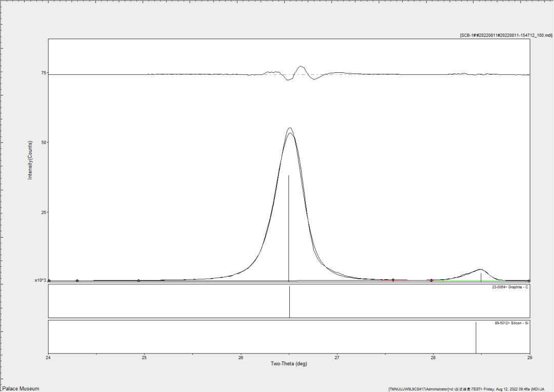The width and height of the screenshot is (554, 392).
Task: Click the background point near 24.9 degrees
Action: tap(138, 281)
